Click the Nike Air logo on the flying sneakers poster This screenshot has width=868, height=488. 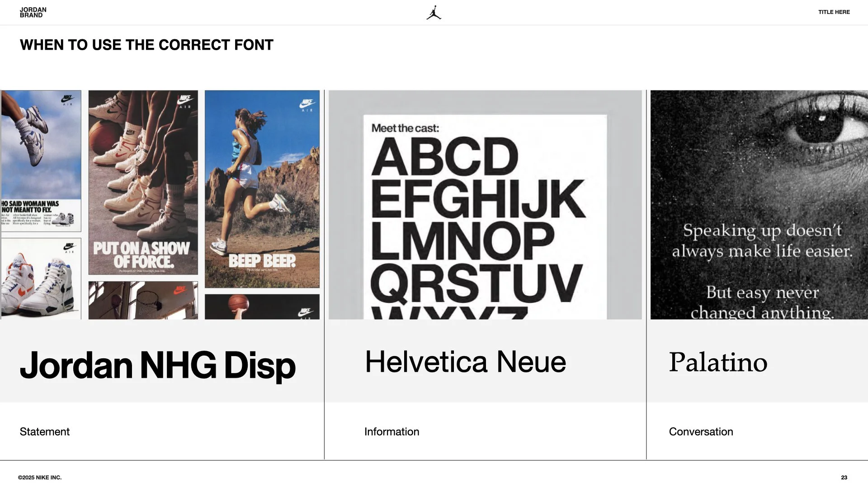[68, 99]
